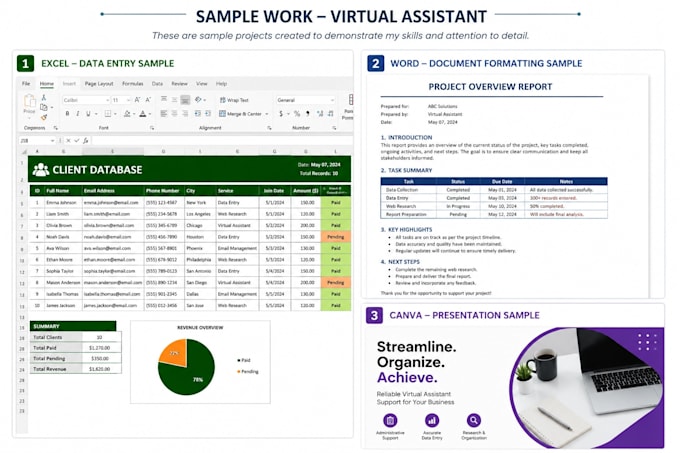Click the Insert Function fx icon
680x453 pixels.
pos(86,140)
